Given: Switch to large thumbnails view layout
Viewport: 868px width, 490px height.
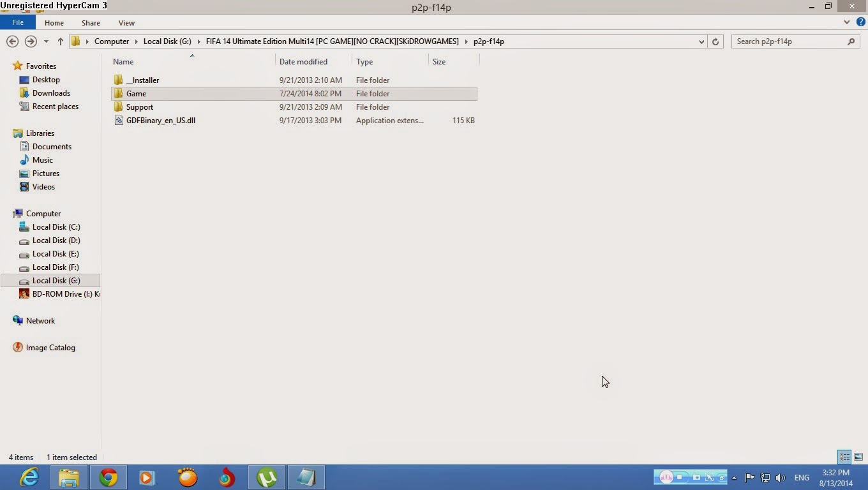Looking at the screenshot, I should point(858,457).
